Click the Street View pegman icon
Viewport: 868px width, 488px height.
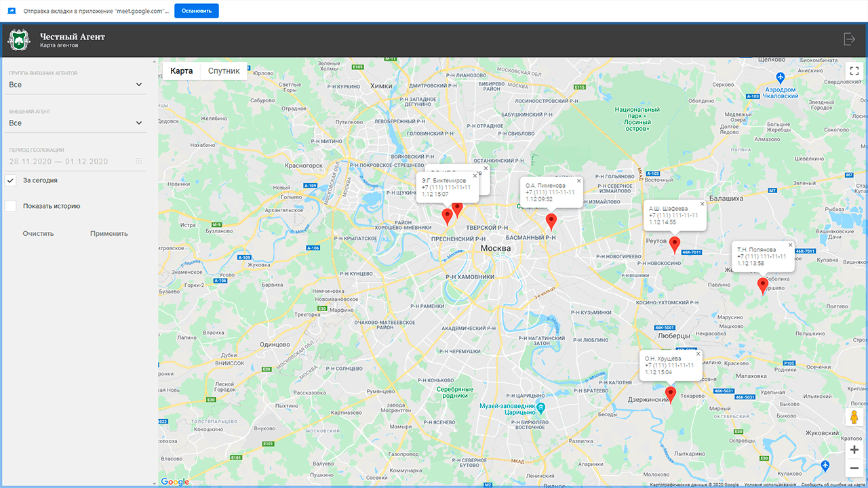click(x=854, y=417)
